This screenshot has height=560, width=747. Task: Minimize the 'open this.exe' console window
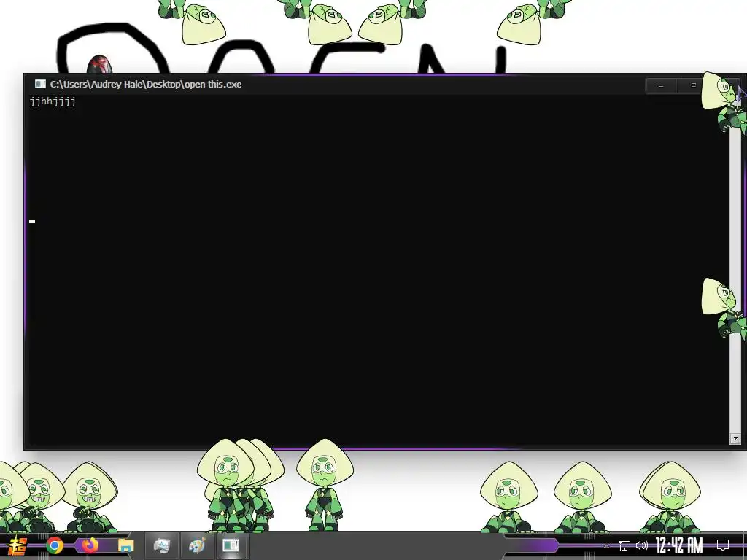(x=661, y=86)
